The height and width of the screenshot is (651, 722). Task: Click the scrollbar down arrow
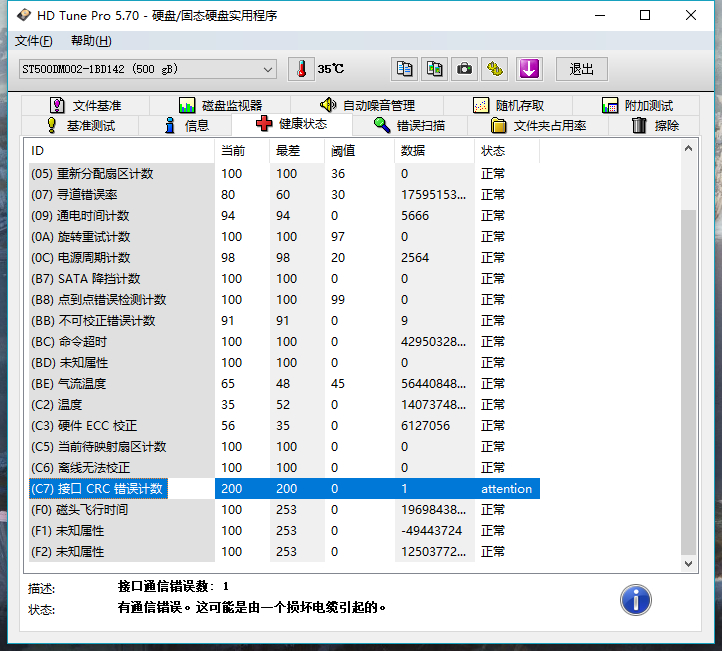pyautogui.click(x=688, y=564)
